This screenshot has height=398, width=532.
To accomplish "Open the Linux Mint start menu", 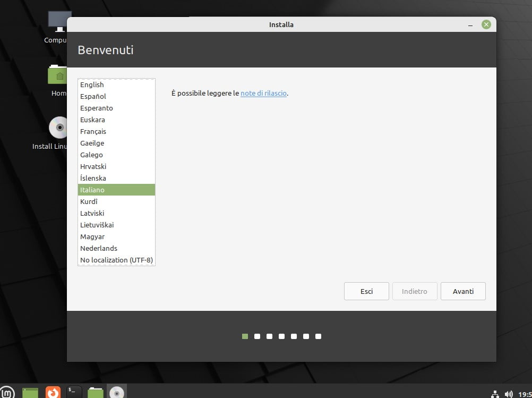I will [7, 392].
